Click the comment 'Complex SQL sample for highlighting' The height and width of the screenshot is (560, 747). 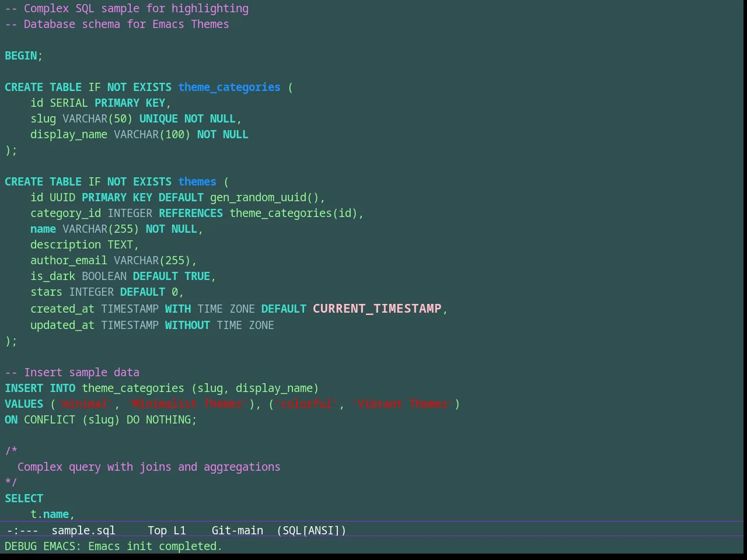click(x=127, y=8)
